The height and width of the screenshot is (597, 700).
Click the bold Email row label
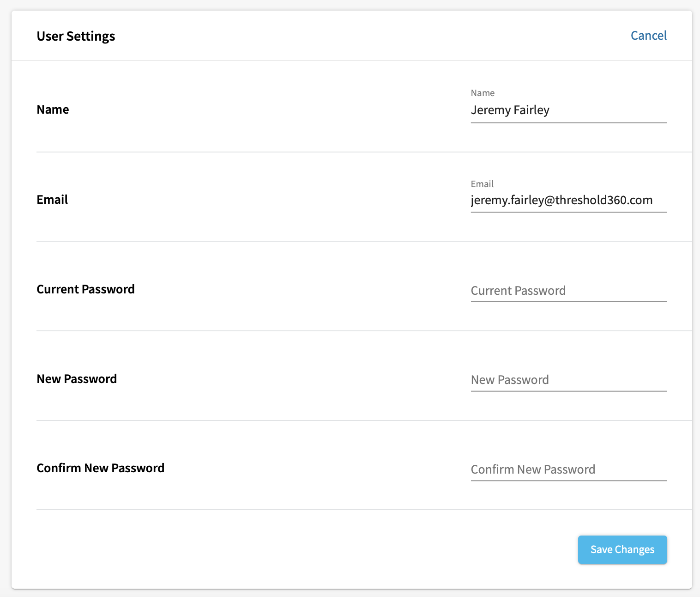click(52, 200)
